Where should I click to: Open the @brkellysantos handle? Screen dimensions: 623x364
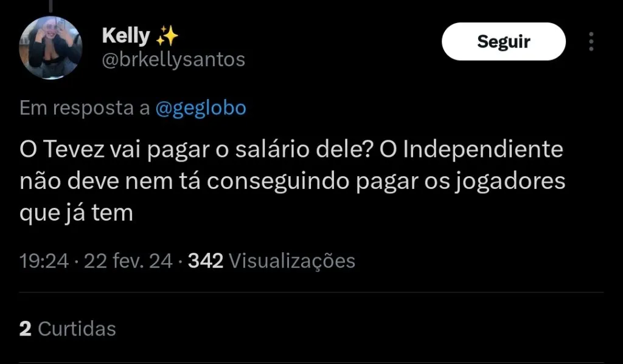tap(173, 60)
